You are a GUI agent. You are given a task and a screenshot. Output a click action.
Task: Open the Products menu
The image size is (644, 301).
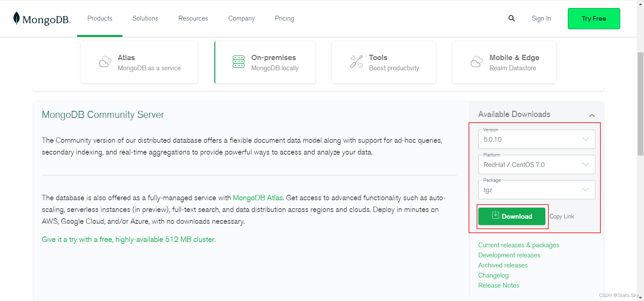pyautogui.click(x=100, y=18)
